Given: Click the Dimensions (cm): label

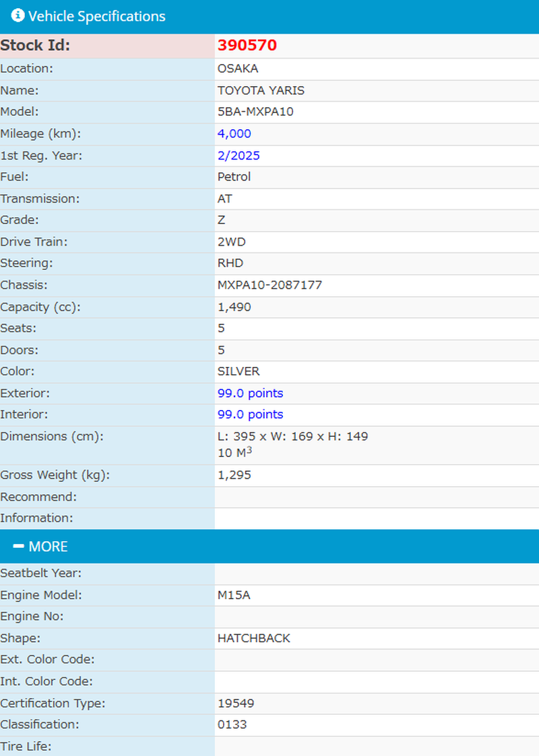Looking at the screenshot, I should (x=52, y=436).
